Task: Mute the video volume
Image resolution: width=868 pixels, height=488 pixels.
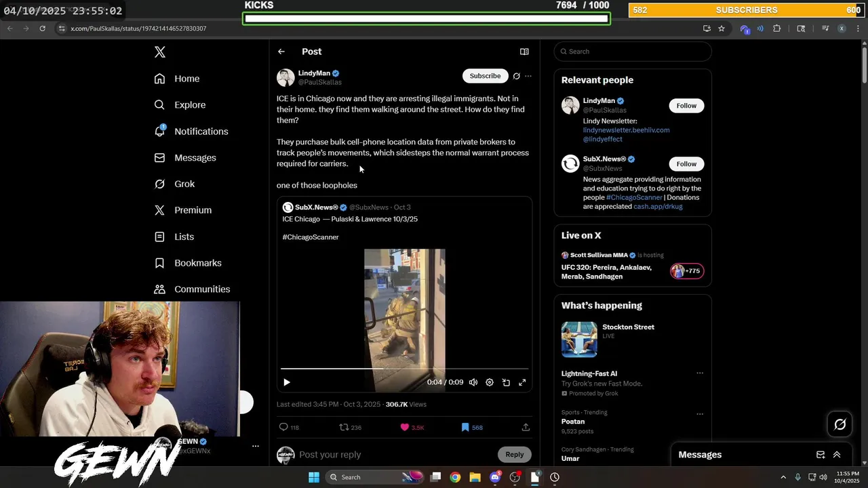Action: coord(473,382)
